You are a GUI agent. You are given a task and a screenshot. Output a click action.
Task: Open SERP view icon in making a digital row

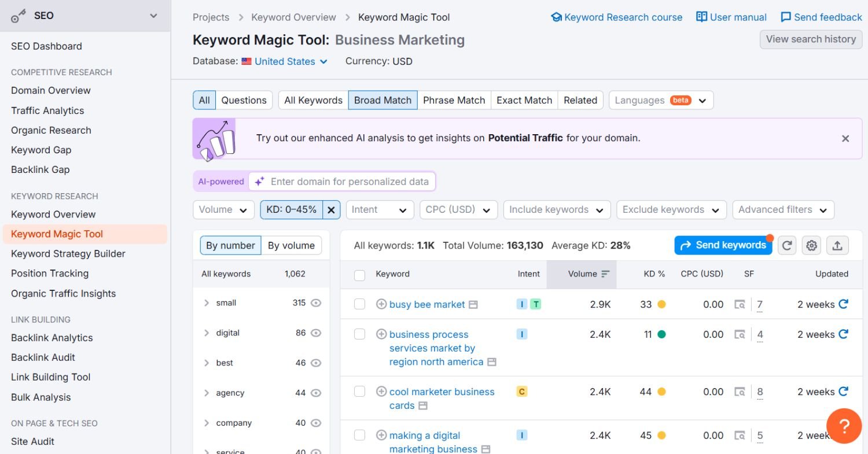[740, 435]
